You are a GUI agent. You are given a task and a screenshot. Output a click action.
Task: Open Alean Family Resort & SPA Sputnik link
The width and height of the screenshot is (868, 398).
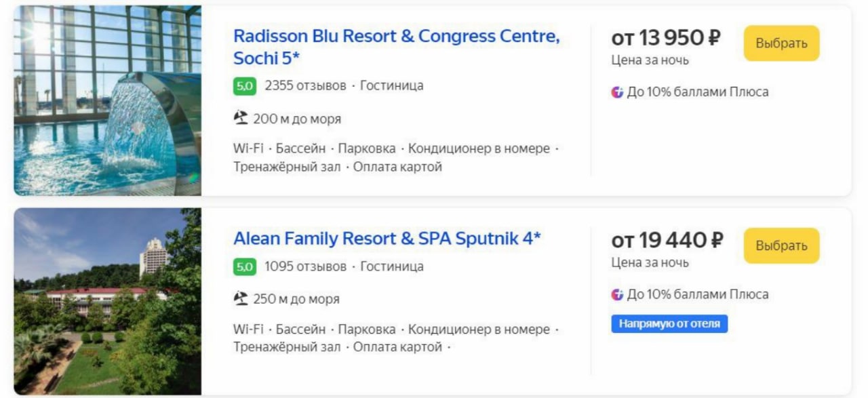(387, 239)
